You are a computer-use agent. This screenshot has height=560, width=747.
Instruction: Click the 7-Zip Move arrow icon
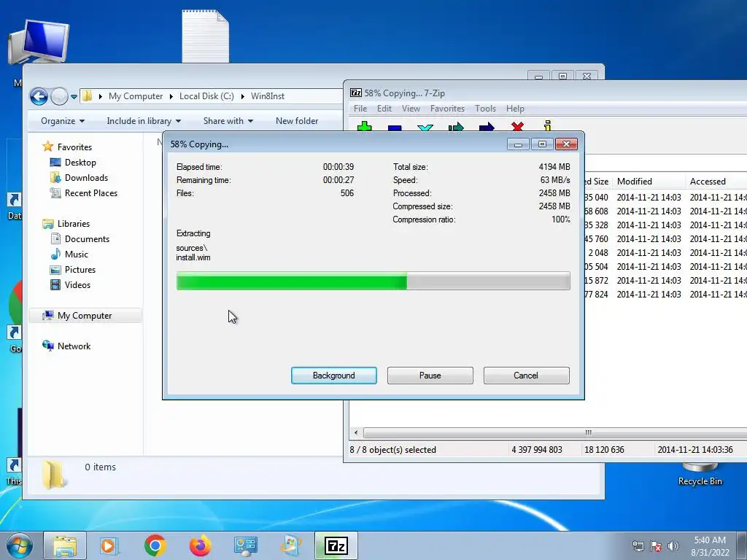487,127
